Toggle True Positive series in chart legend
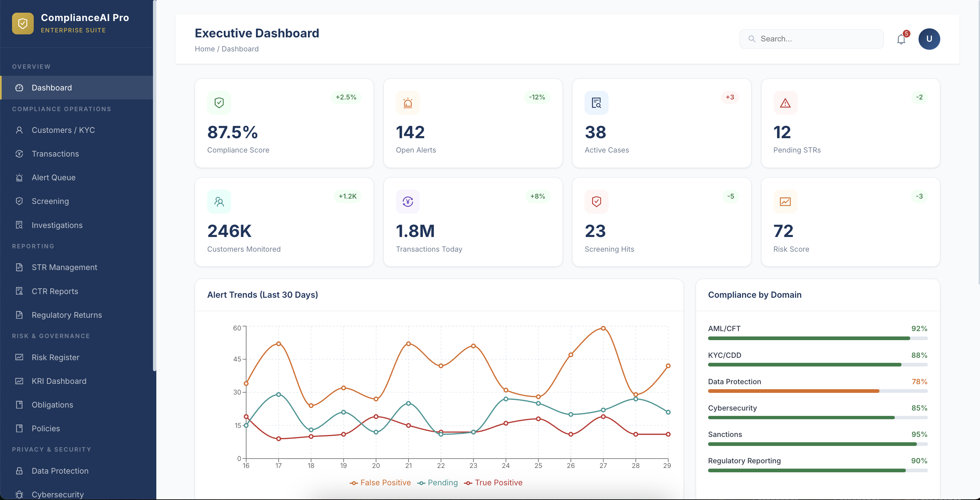 click(493, 483)
